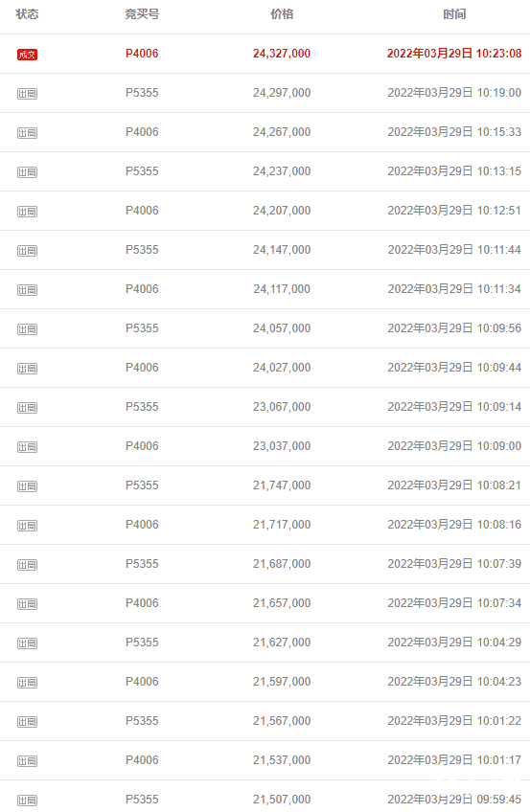Click the 状态 column header
The height and width of the screenshot is (812, 530).
[x=27, y=14]
